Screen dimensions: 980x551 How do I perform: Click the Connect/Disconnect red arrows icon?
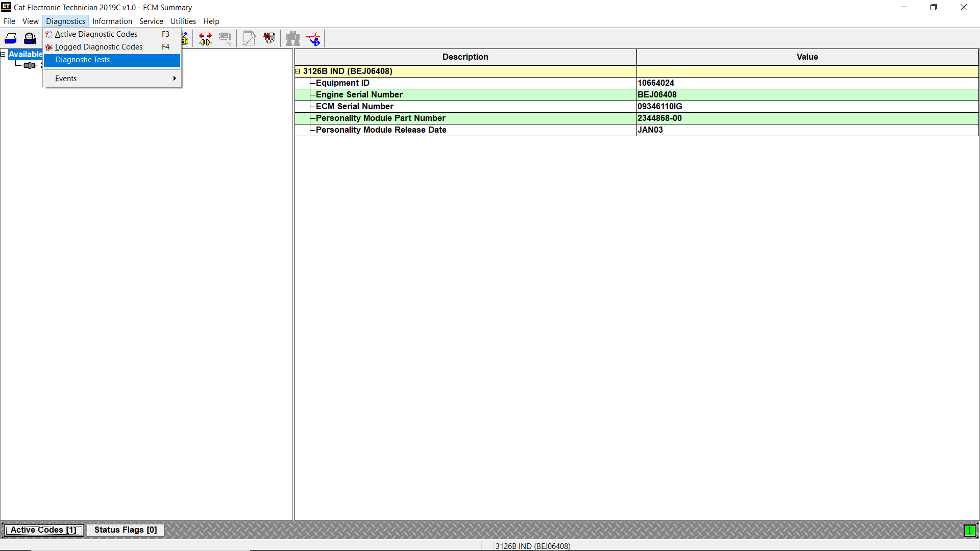pyautogui.click(x=205, y=39)
